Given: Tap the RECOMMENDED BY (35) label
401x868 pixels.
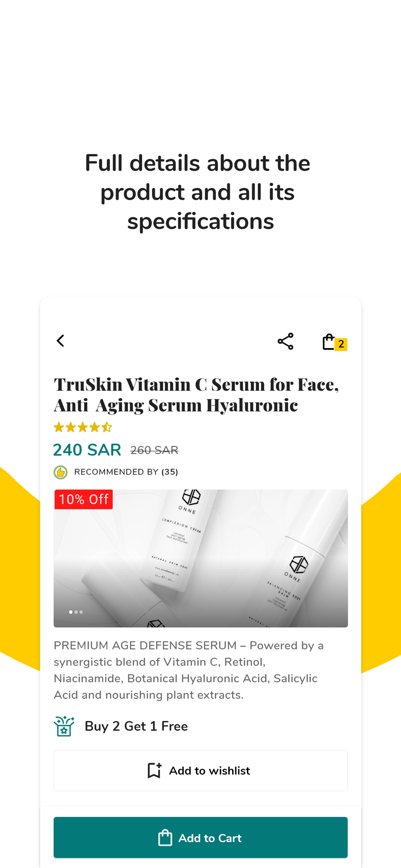Looking at the screenshot, I should pos(126,472).
